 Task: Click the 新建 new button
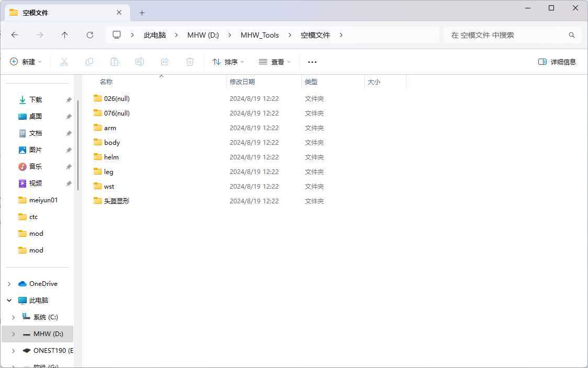pyautogui.click(x=26, y=62)
